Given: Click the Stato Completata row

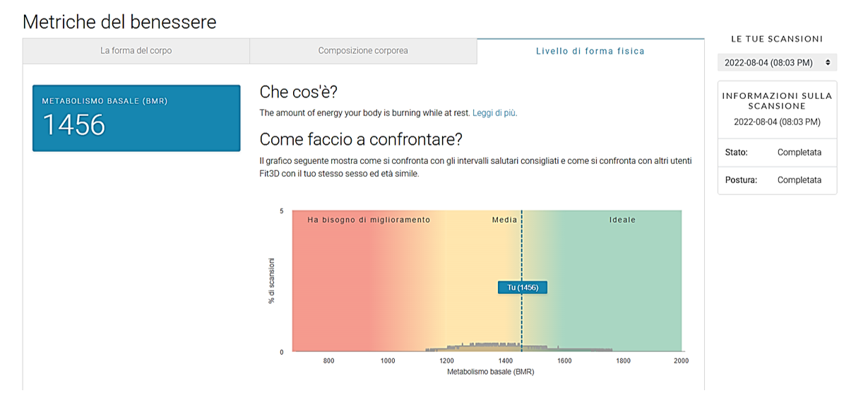Looking at the screenshot, I should pos(777,152).
